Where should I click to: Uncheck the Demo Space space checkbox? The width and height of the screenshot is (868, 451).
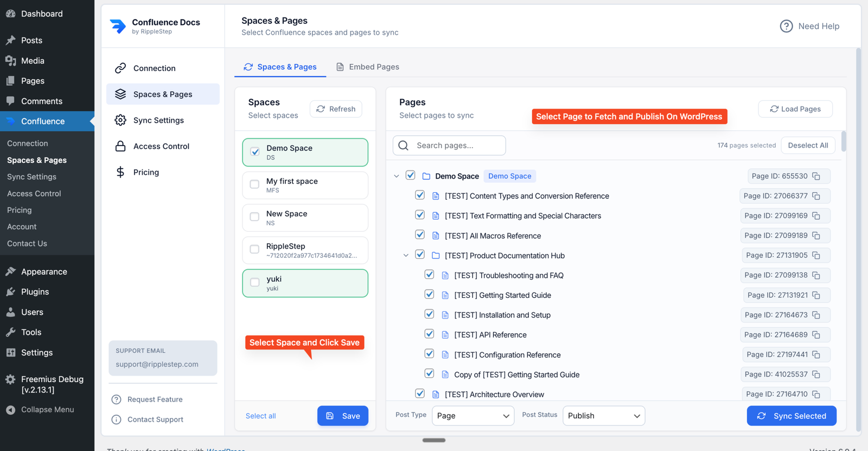point(254,151)
